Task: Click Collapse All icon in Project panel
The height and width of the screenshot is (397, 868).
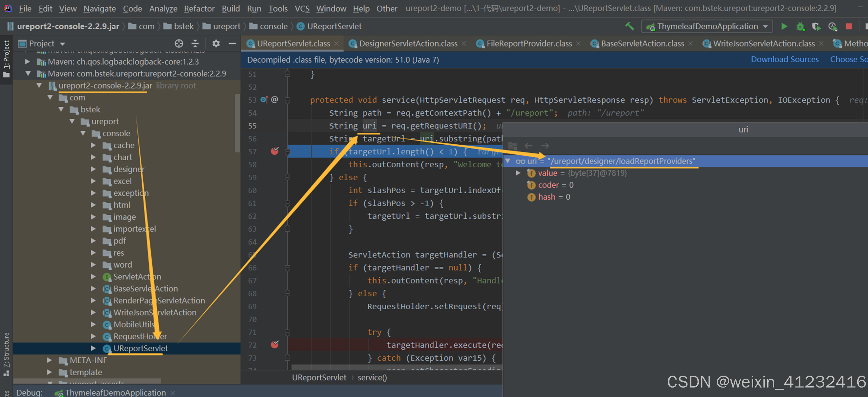Action: coord(195,43)
